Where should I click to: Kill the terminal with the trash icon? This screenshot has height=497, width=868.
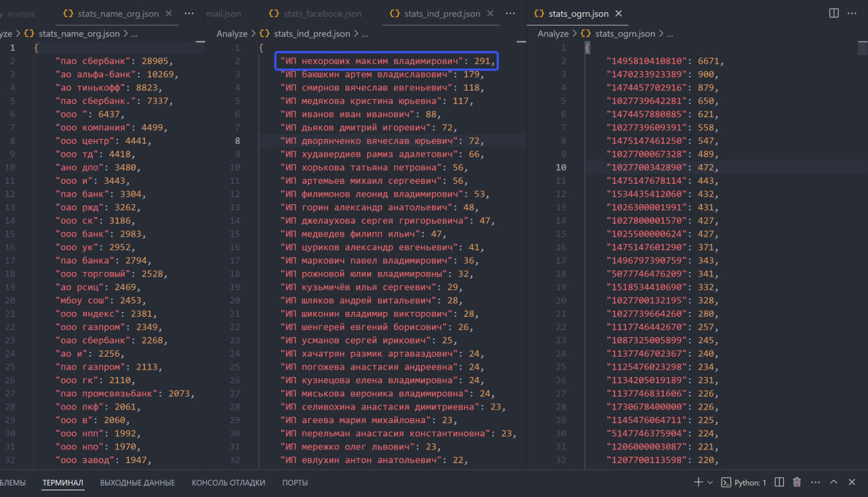tap(797, 482)
